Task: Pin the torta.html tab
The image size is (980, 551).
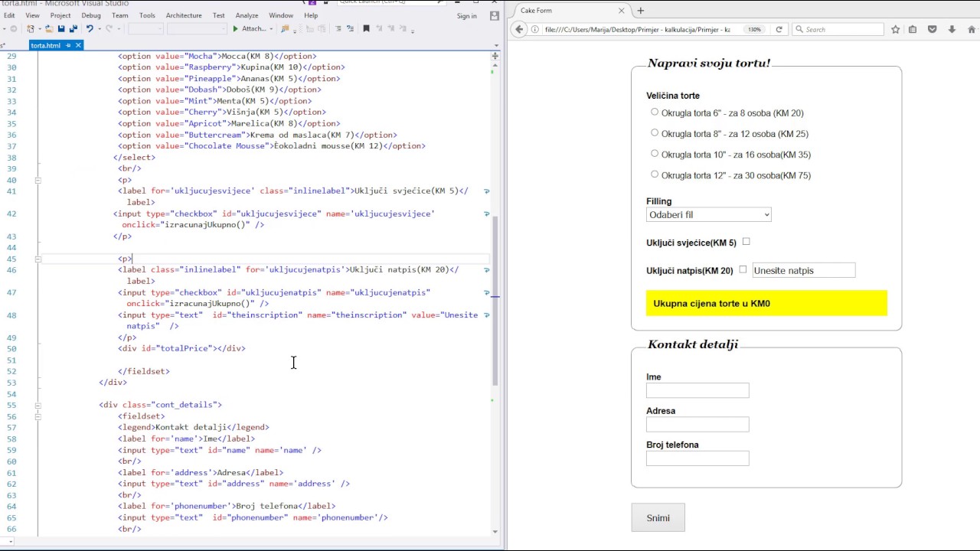Action: [68, 45]
